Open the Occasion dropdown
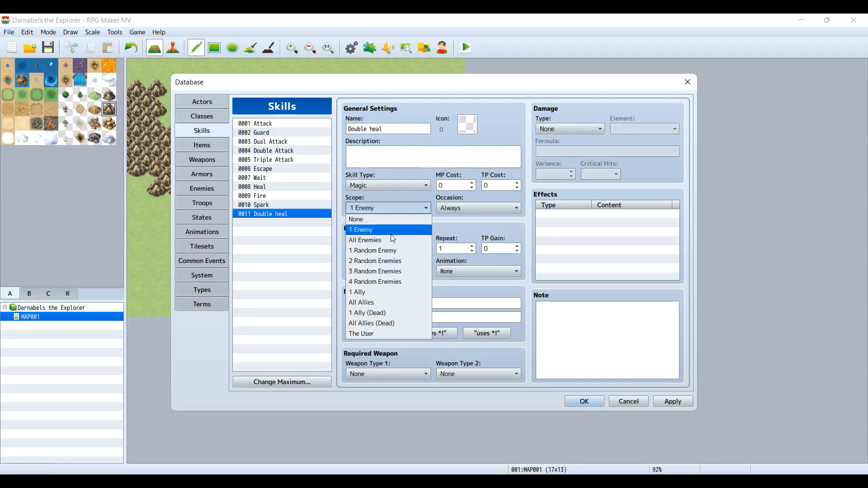This screenshot has width=868, height=488. [478, 208]
